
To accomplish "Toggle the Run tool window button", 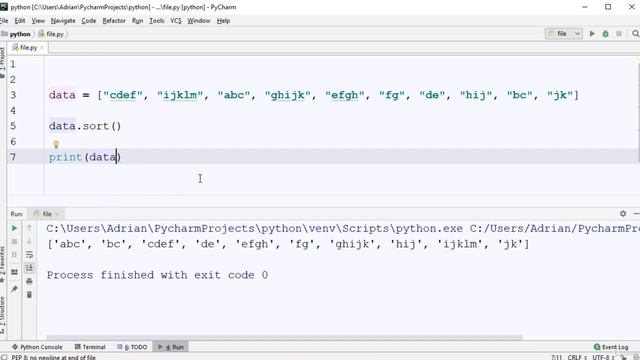I will point(171,347).
